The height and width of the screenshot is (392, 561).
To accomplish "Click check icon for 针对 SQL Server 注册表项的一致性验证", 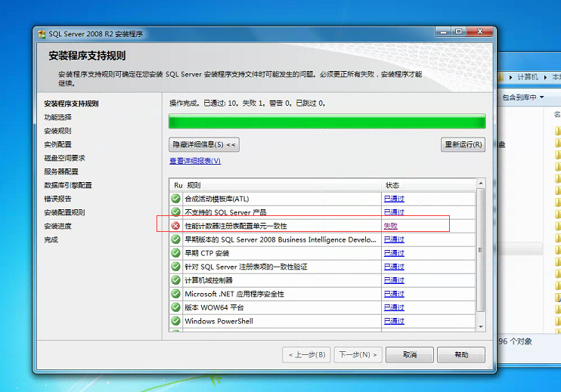I will (175, 266).
